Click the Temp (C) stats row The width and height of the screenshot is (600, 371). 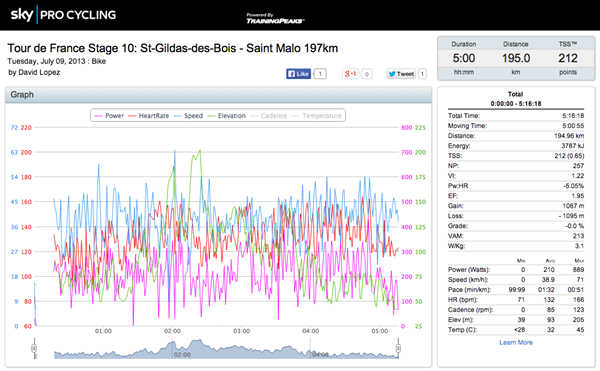click(x=516, y=330)
